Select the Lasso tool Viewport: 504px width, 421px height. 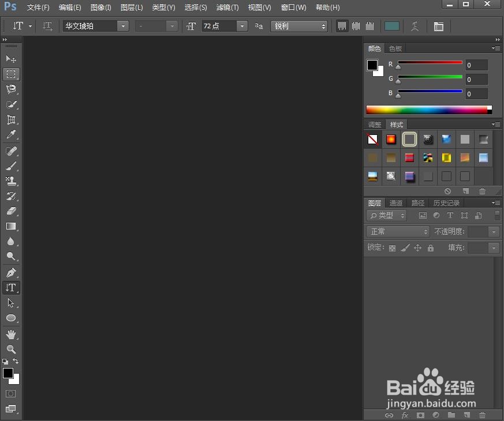pyautogui.click(x=11, y=89)
